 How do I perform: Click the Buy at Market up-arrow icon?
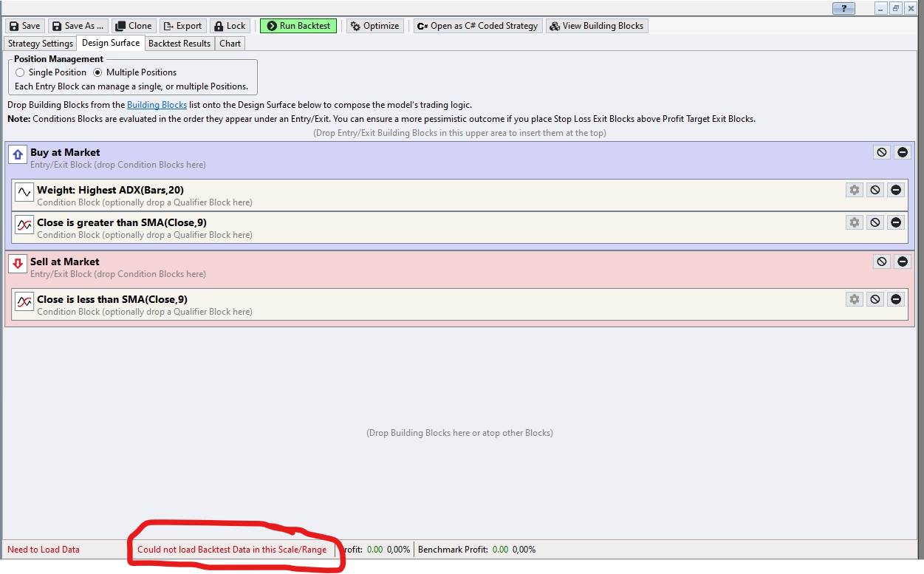click(18, 154)
